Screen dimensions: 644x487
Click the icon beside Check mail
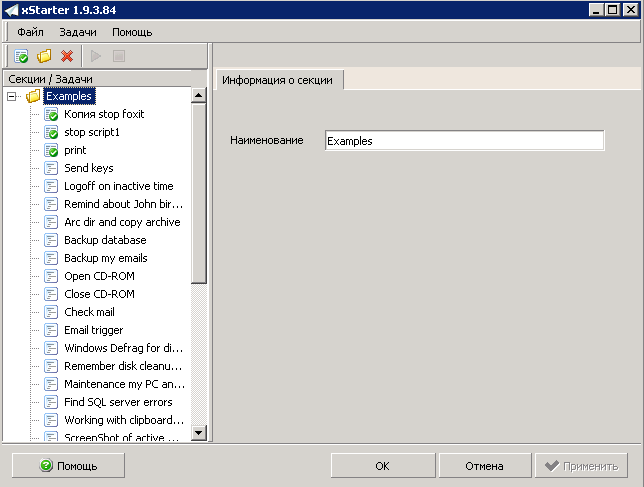point(51,312)
